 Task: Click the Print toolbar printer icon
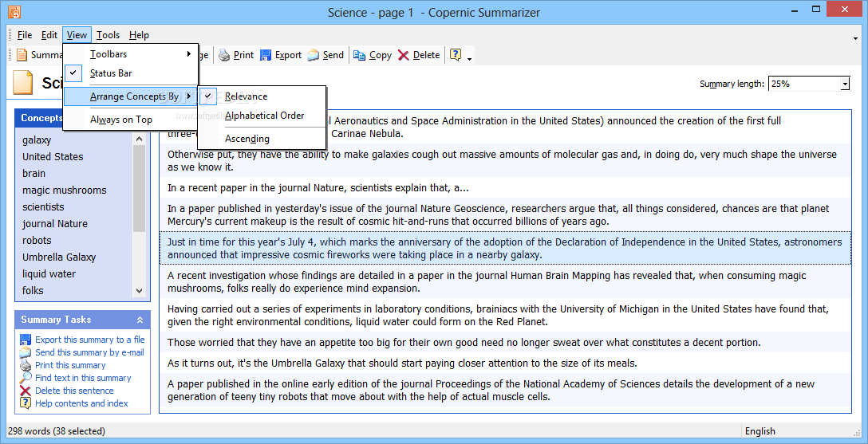(224, 55)
